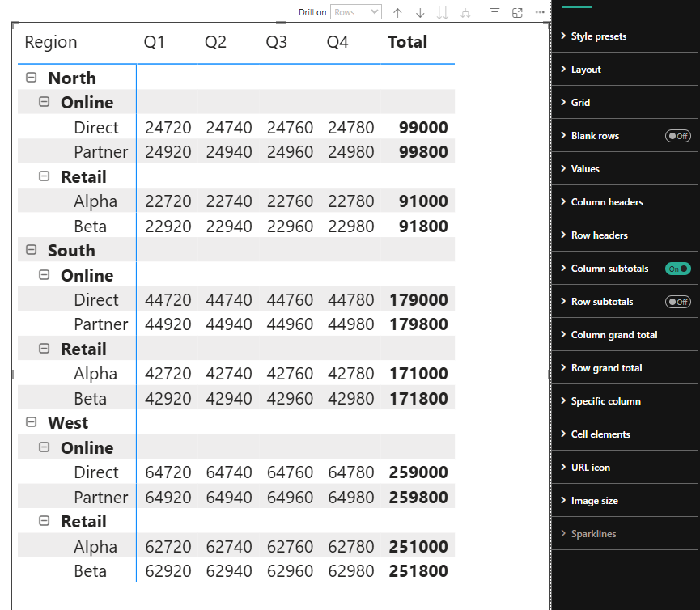This screenshot has height=610, width=700.
Task: Expand the Row headers section
Action: point(625,235)
